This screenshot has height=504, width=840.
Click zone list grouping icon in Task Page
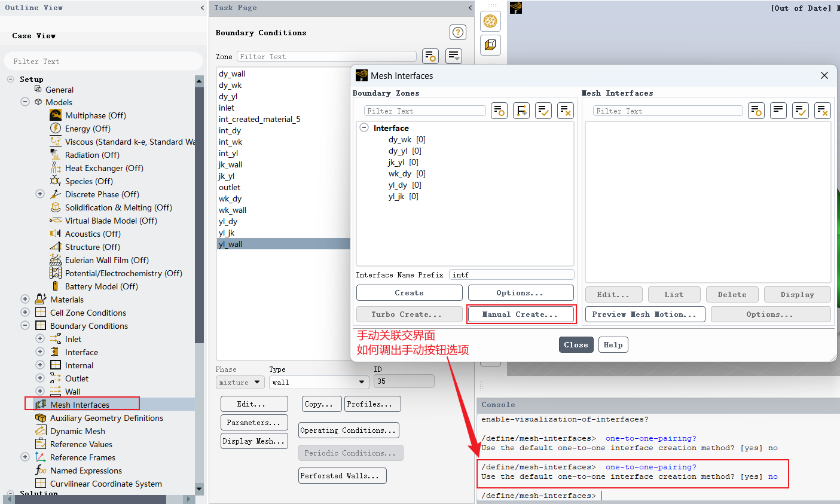[454, 56]
